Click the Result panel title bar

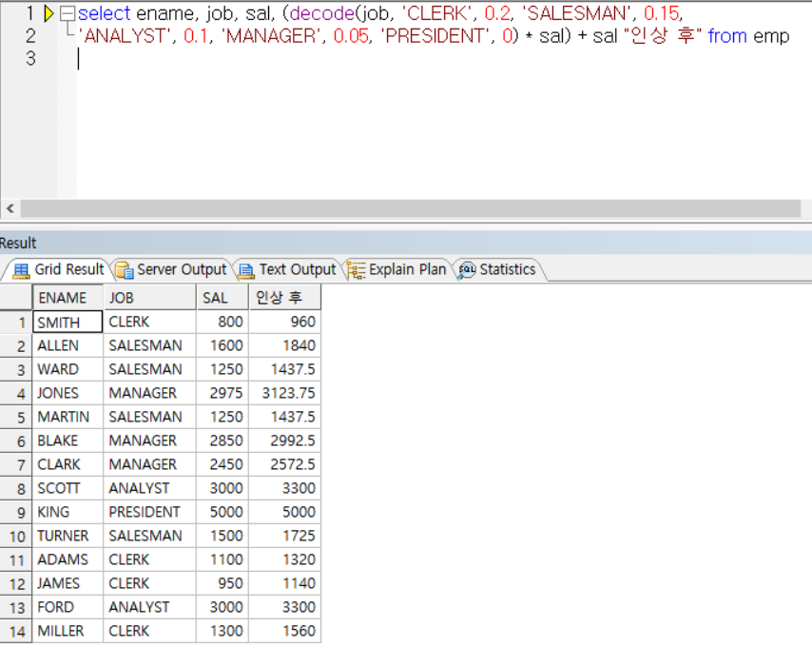[406, 243]
